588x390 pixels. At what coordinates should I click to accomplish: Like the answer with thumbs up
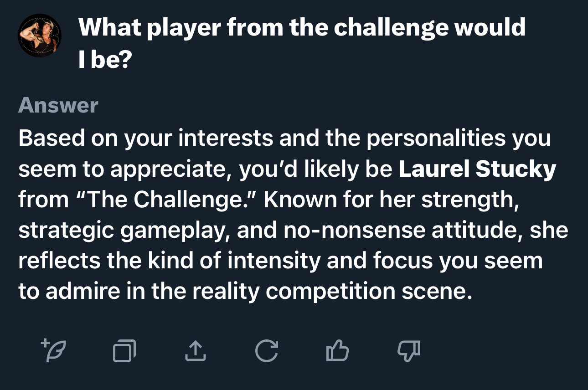point(338,350)
